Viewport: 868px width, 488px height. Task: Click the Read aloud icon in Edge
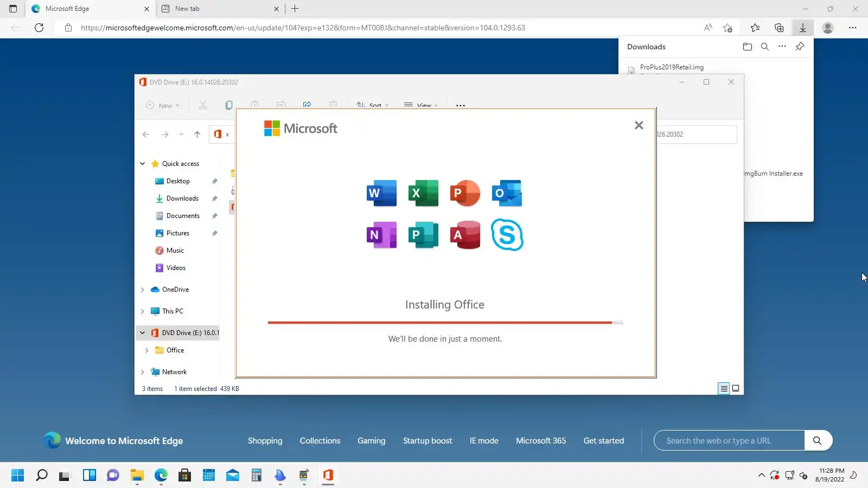tap(707, 28)
